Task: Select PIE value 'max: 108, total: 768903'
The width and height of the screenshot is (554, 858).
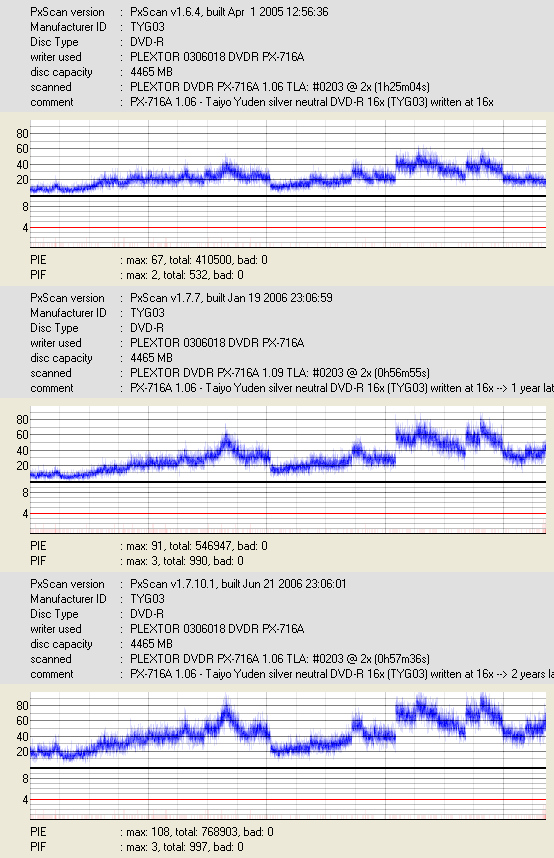Action: tap(197, 832)
